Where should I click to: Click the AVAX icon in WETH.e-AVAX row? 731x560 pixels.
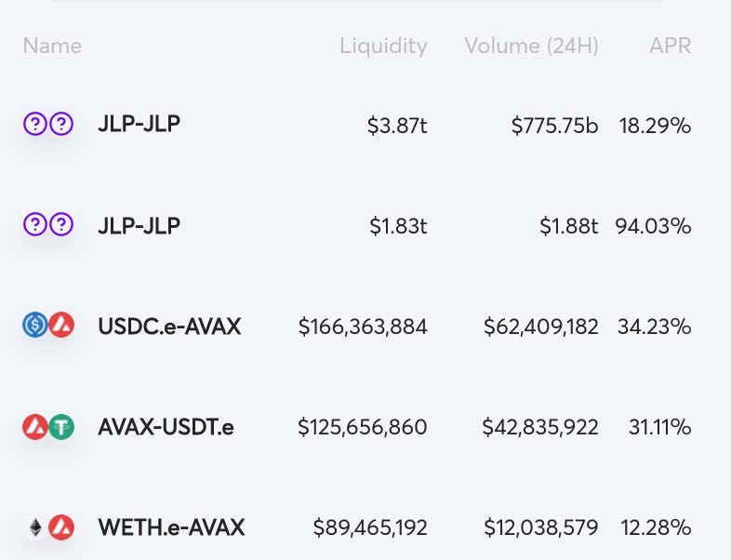tap(61, 528)
